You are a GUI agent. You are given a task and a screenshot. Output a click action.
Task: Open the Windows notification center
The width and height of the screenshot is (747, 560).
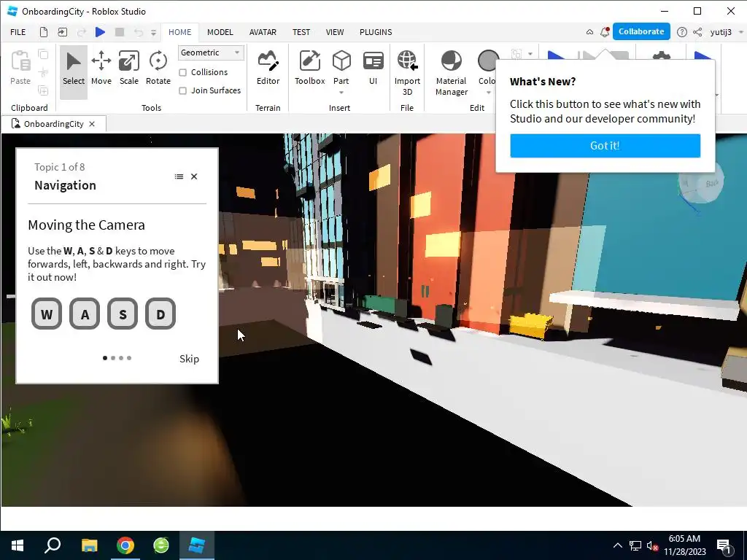(724, 545)
